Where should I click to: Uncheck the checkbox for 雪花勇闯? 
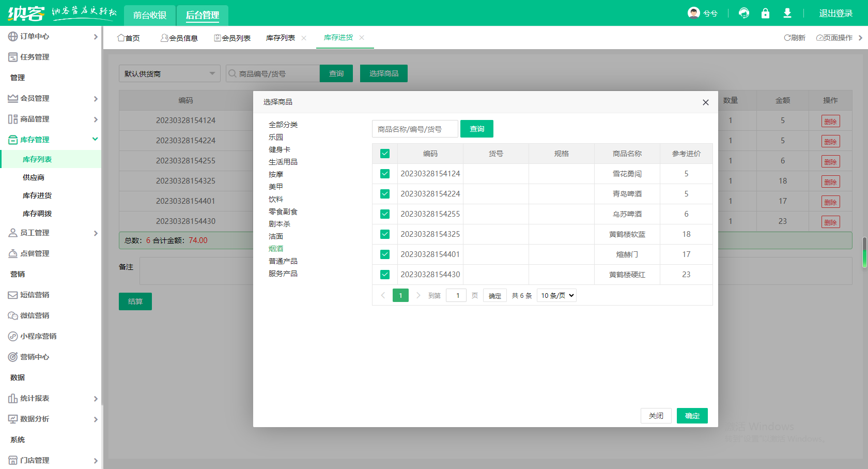(385, 174)
